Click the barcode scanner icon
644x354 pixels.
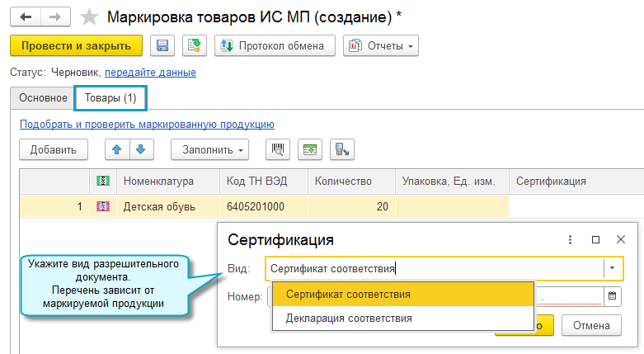tap(277, 149)
